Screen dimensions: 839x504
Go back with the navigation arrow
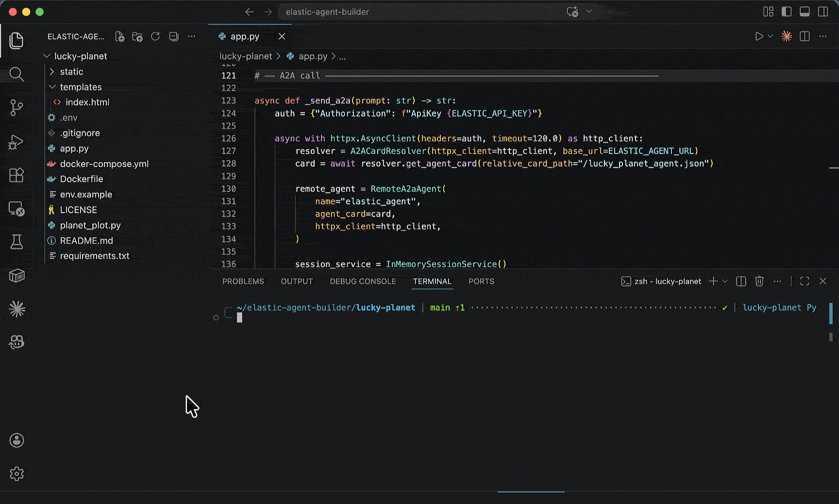(x=250, y=12)
